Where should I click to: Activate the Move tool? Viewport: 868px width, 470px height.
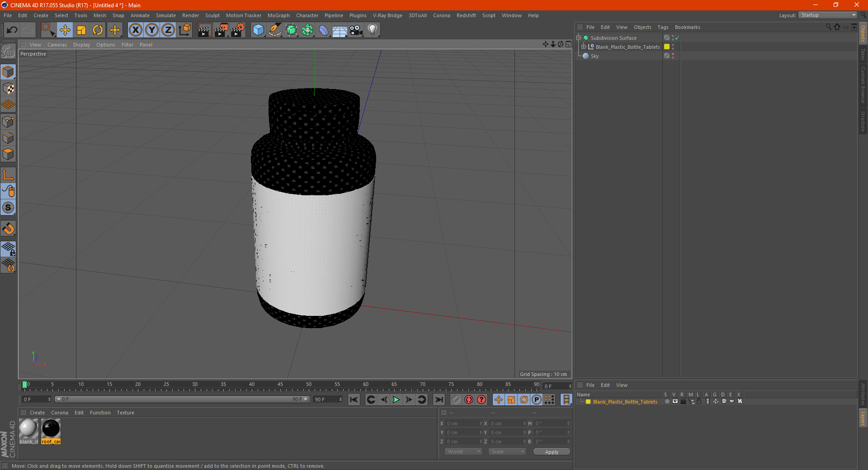pos(65,30)
